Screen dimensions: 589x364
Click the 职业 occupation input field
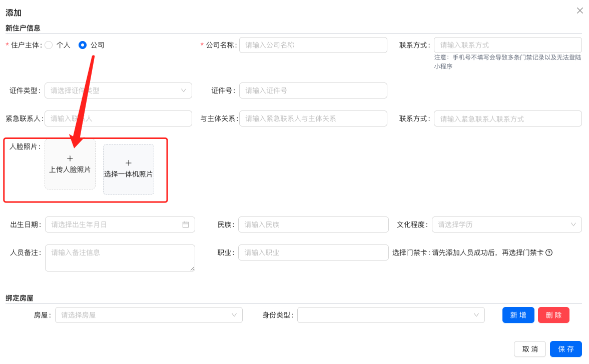[313, 252]
